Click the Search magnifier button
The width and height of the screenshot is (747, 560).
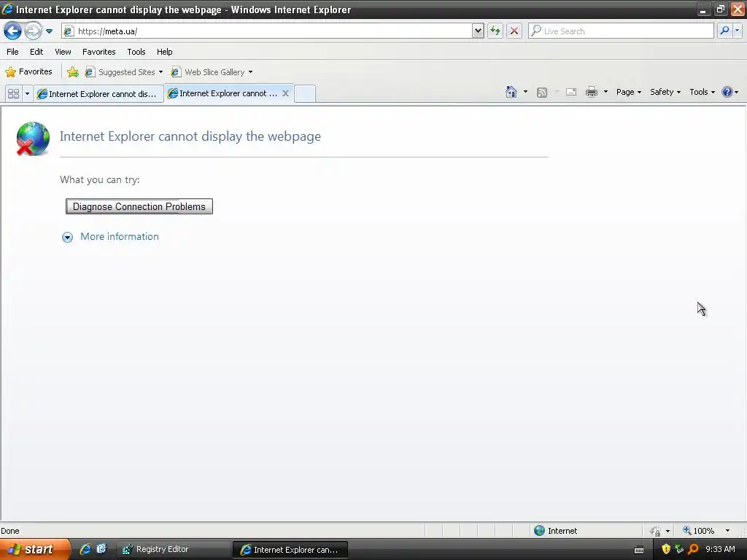pos(724,31)
